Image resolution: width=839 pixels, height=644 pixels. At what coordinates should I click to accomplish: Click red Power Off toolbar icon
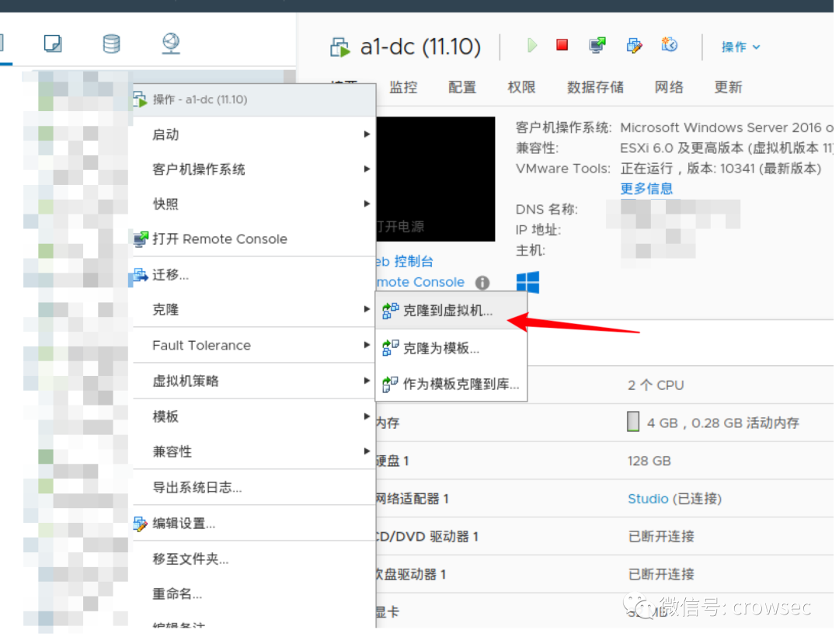562,45
